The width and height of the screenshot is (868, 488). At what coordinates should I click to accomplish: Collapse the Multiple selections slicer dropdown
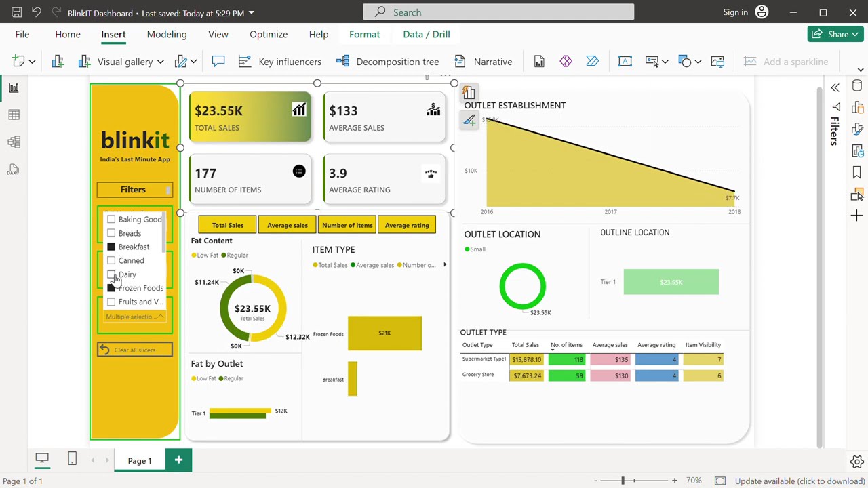[160, 317]
